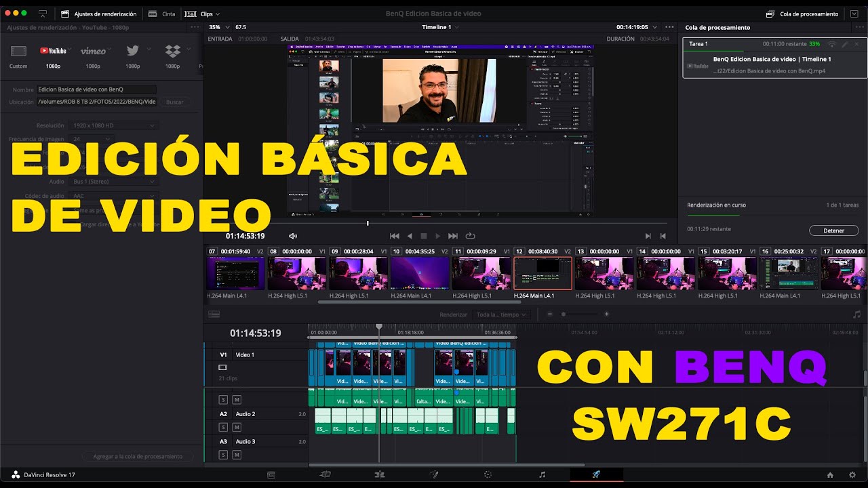Remove Tarea 1 from render queue
This screenshot has width=868, height=488.
856,44
